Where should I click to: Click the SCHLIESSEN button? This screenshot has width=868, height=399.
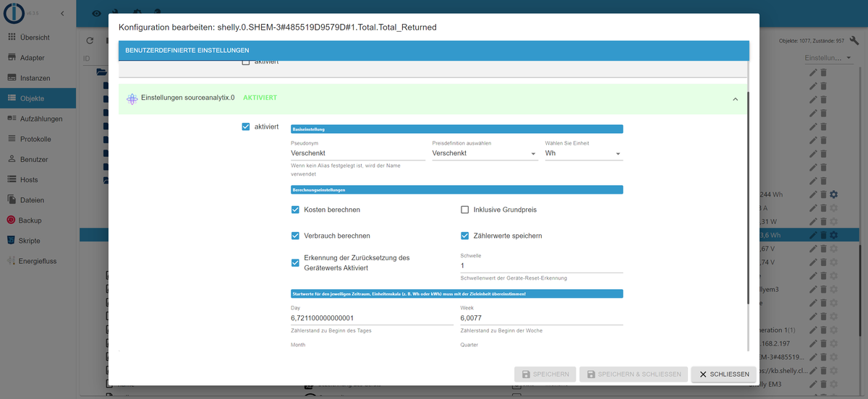pos(723,374)
